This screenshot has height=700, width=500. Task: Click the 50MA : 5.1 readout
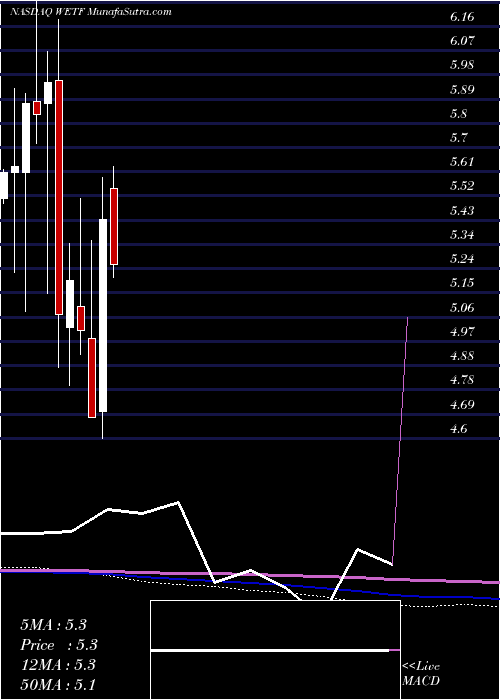click(x=58, y=685)
